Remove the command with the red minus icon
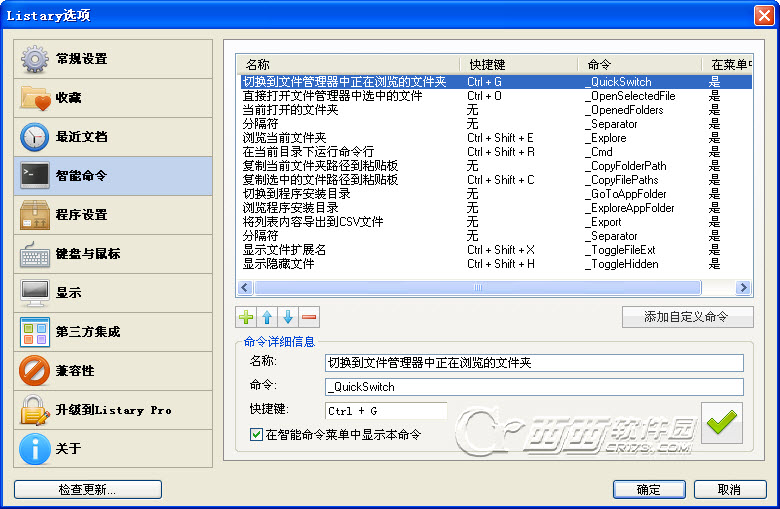The image size is (780, 509). coord(309,317)
